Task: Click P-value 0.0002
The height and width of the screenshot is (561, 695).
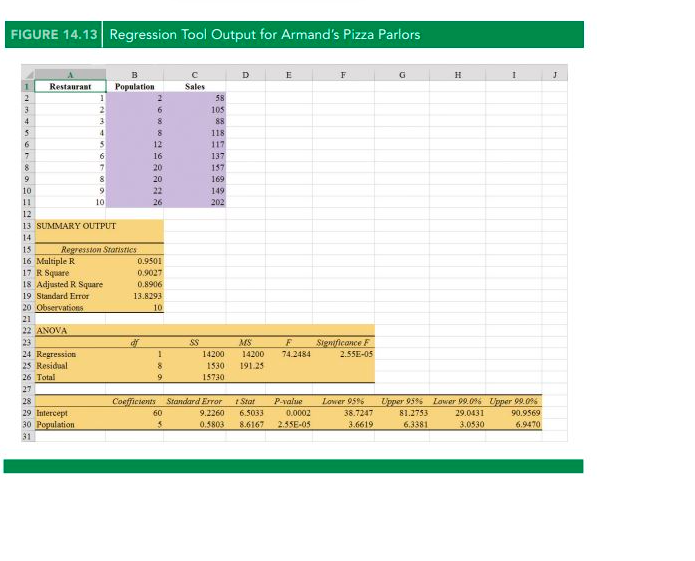Action: (298, 413)
